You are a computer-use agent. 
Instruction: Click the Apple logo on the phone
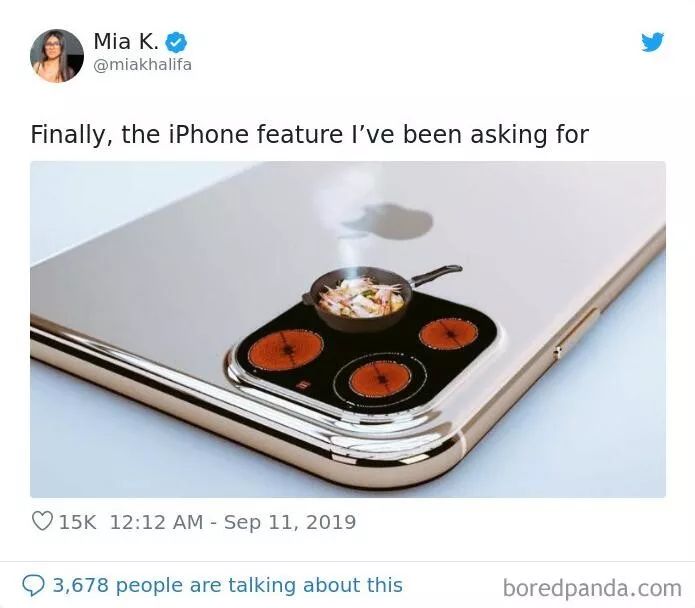coord(388,221)
